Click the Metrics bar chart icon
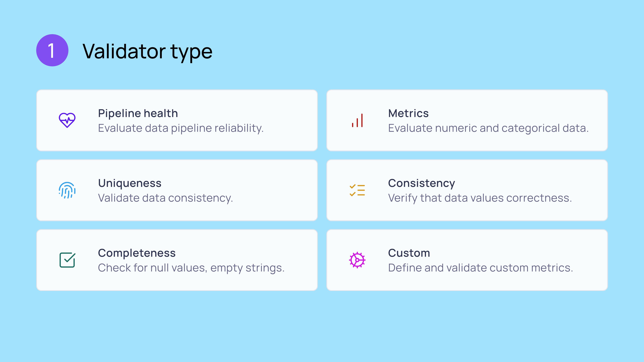Image resolution: width=644 pixels, height=362 pixels. point(357,120)
